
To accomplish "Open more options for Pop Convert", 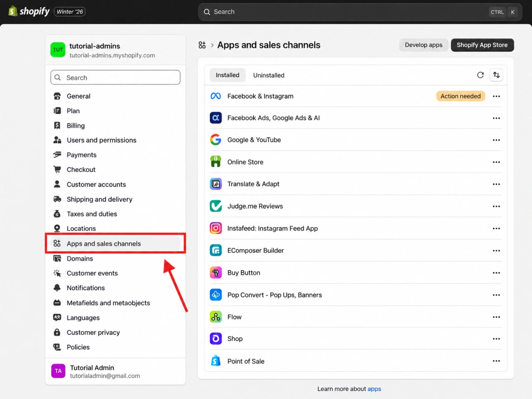I will (x=496, y=295).
